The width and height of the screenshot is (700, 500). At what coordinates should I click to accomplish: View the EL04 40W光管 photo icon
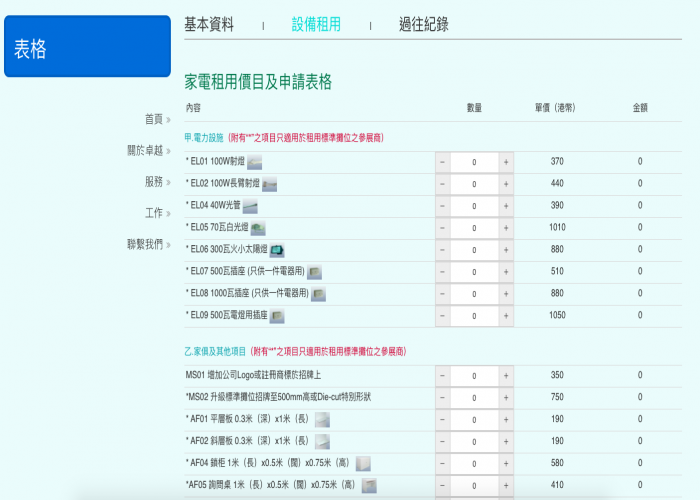click(x=250, y=206)
